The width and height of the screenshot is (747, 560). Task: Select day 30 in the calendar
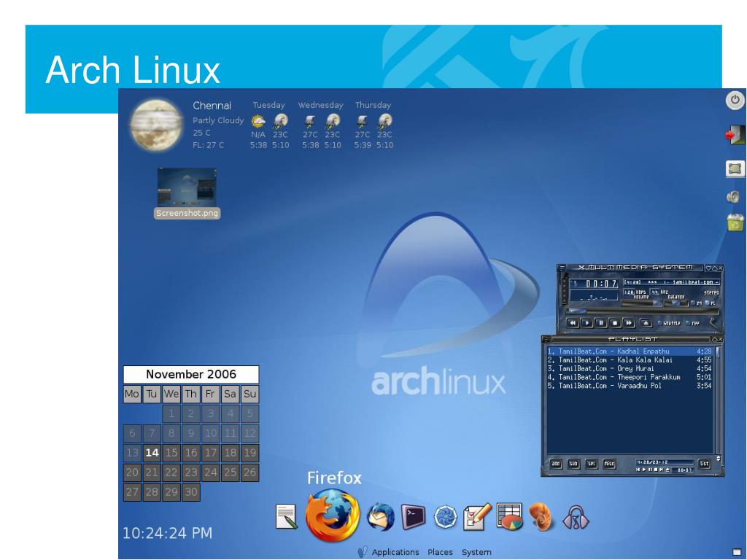tap(191, 492)
